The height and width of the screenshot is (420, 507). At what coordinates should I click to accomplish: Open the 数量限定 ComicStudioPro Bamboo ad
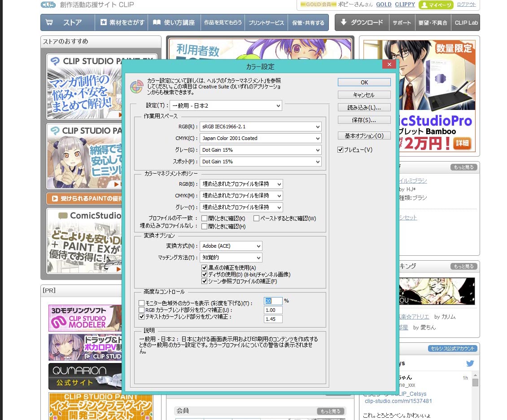(419, 96)
